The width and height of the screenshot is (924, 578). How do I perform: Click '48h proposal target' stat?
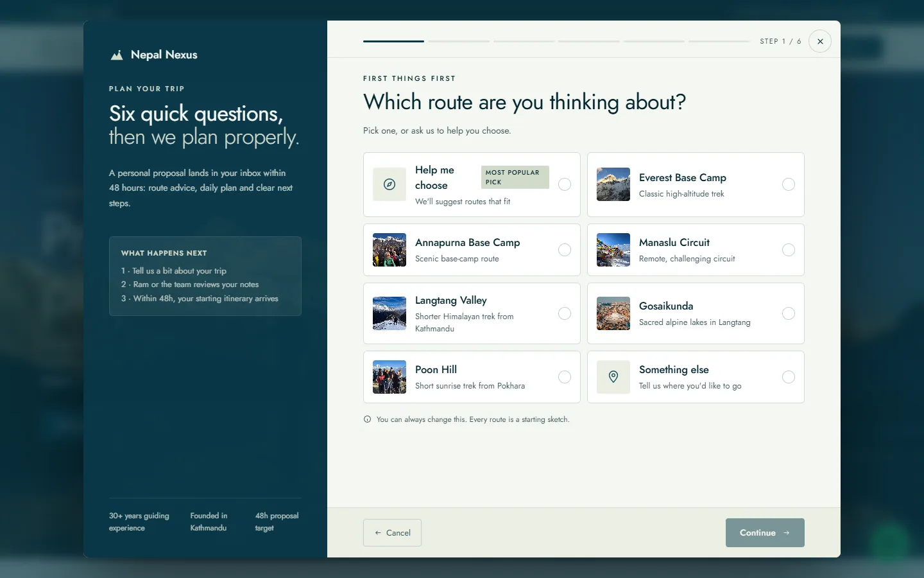click(277, 521)
